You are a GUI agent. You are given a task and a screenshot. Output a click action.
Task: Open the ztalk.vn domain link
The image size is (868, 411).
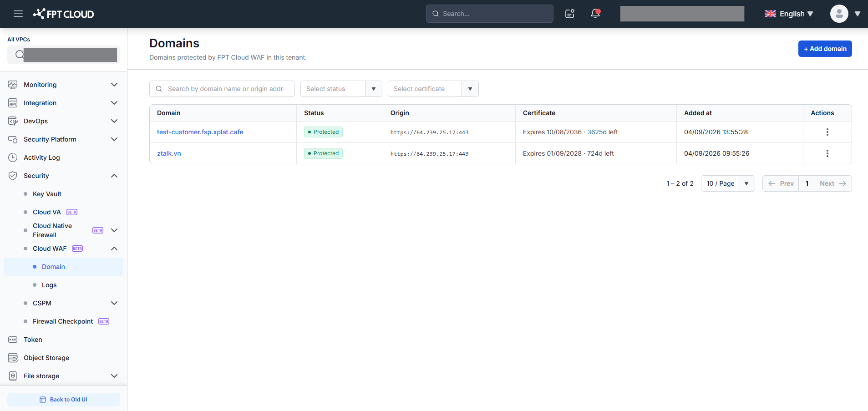point(169,153)
